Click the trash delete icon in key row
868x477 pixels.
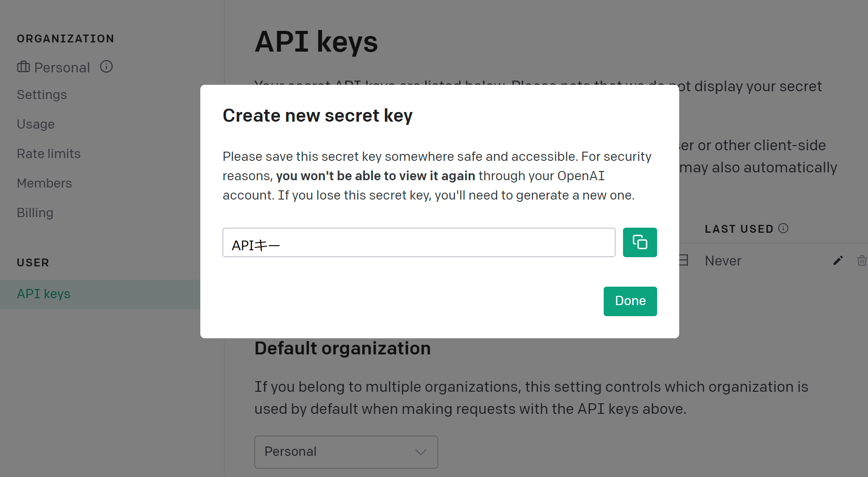tap(862, 261)
